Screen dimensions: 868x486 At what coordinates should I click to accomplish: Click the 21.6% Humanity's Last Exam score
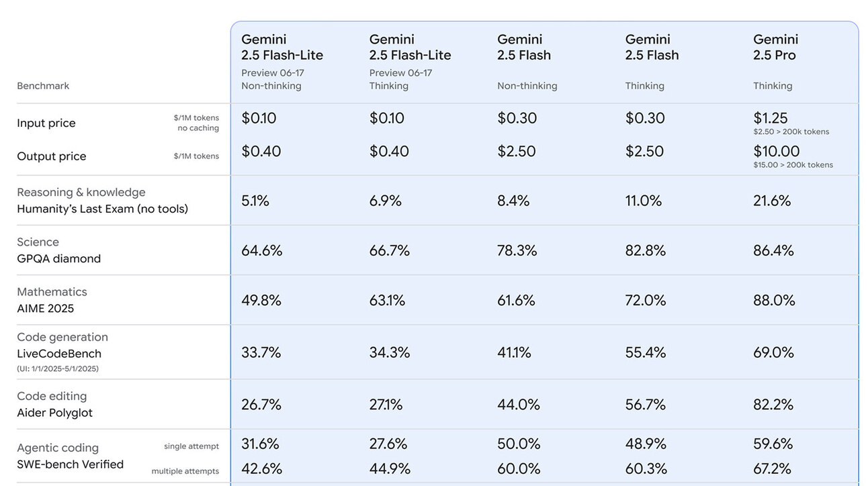point(772,201)
